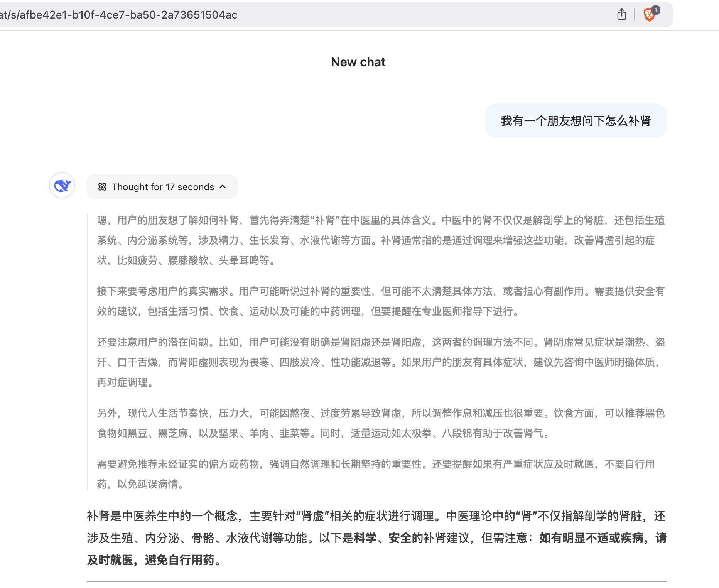Collapse thinking with the chevron arrow
The width and height of the screenshot is (719, 588).
click(x=223, y=187)
